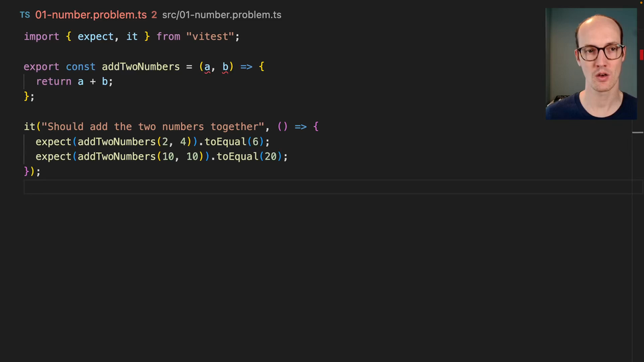The width and height of the screenshot is (644, 362).
Task: Click the export keyword before const
Action: (x=42, y=66)
